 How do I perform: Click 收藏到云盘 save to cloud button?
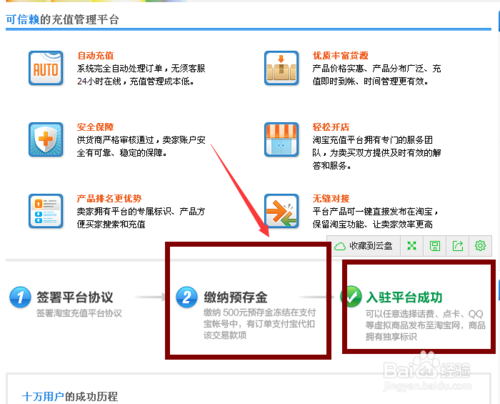pyautogui.click(x=364, y=246)
